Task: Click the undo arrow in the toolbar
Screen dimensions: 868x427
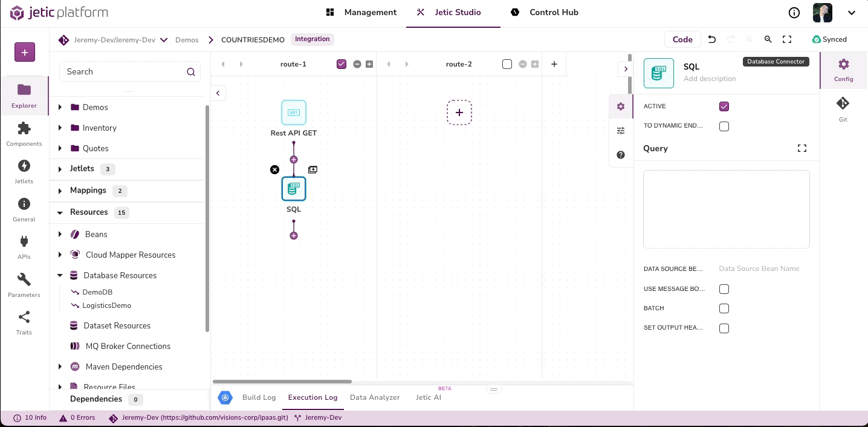Action: click(712, 39)
